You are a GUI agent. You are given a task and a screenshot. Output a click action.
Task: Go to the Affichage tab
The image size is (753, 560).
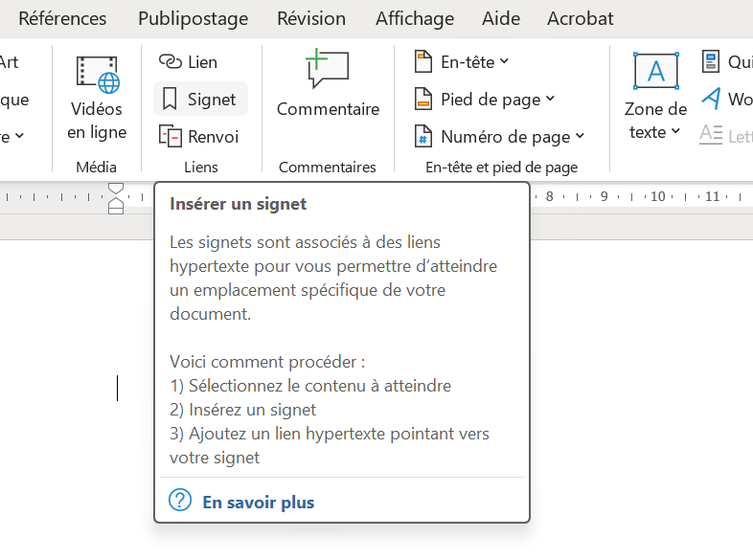[414, 18]
